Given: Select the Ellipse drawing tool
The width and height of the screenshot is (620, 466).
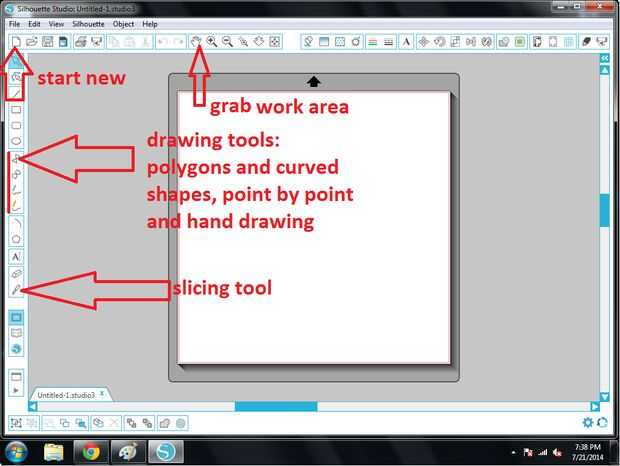Looking at the screenshot, I should pyautogui.click(x=16, y=141).
